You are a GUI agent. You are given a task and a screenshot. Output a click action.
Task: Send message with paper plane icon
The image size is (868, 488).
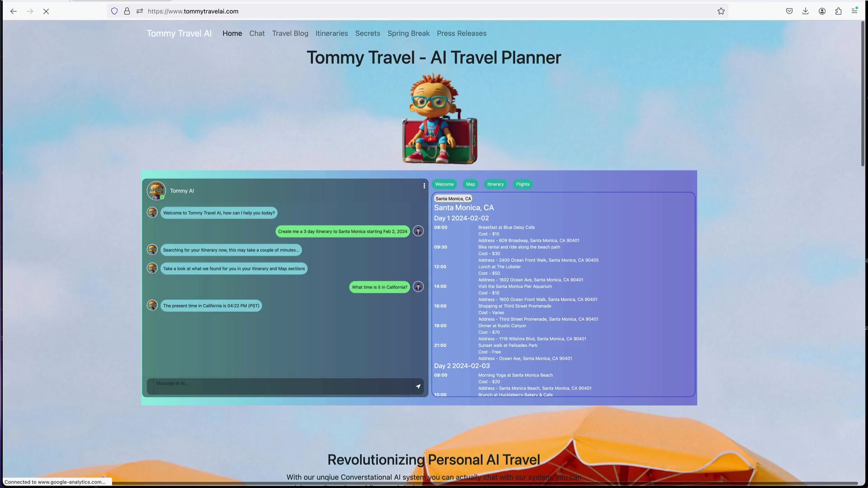click(418, 386)
